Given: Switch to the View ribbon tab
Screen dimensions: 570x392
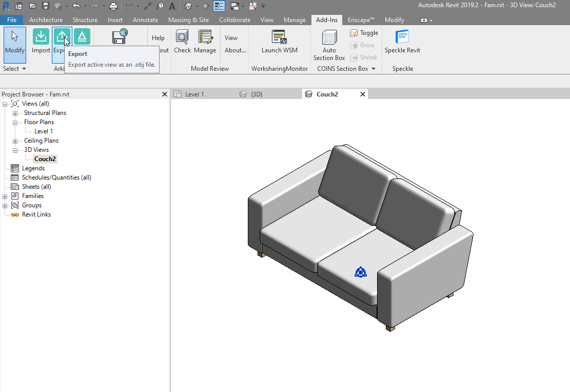Looking at the screenshot, I should (x=267, y=20).
